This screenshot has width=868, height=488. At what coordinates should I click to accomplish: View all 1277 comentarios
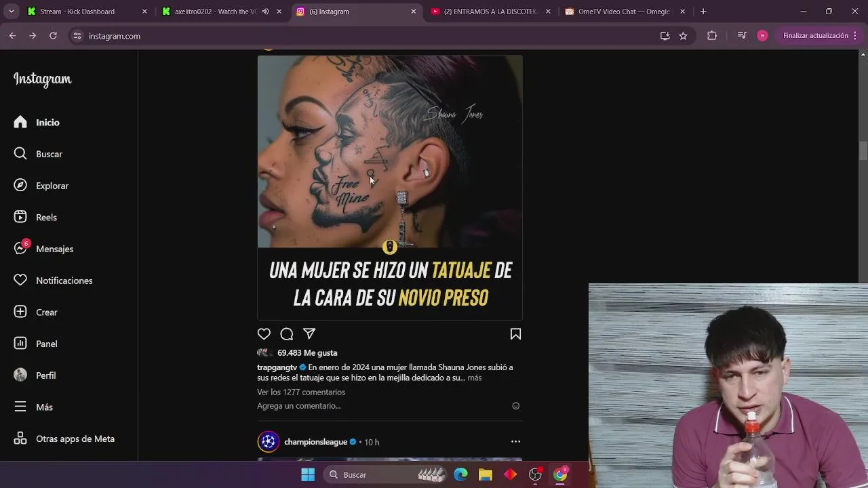point(301,392)
